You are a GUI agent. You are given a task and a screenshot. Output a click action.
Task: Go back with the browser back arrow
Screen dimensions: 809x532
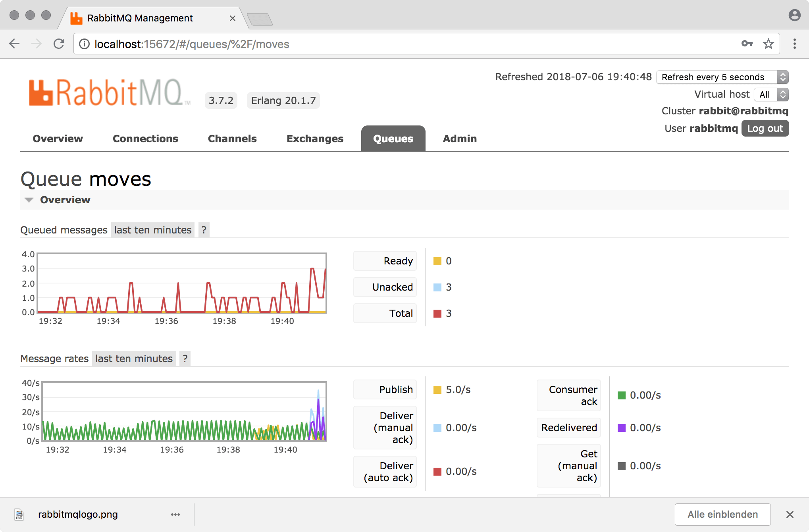(14, 44)
